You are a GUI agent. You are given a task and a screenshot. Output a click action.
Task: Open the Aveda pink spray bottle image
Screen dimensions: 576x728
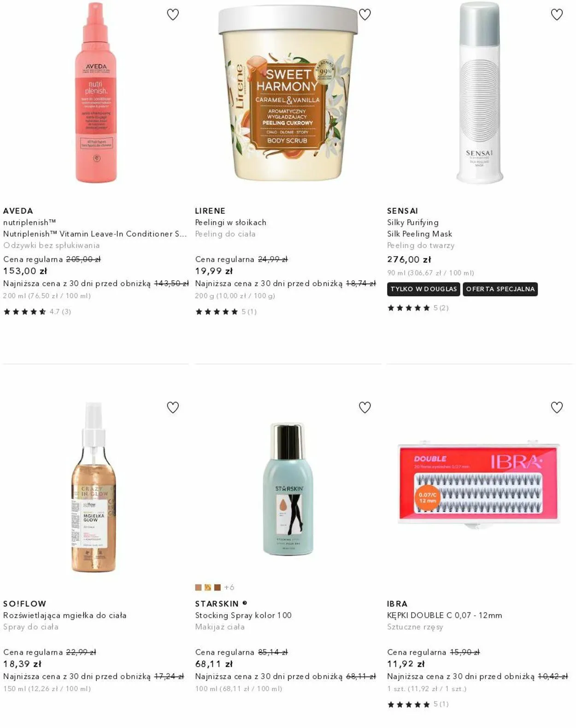tap(96, 92)
